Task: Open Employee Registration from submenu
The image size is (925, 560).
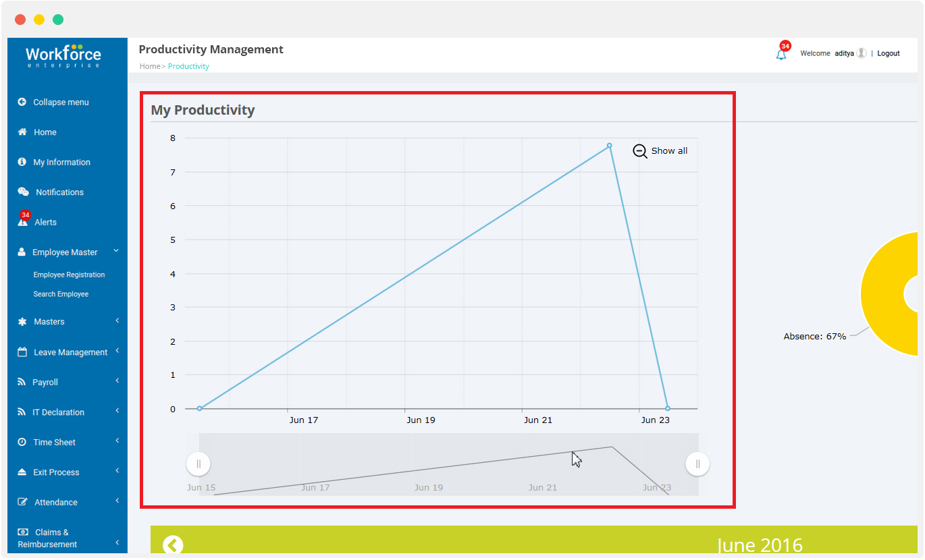Action: point(69,275)
